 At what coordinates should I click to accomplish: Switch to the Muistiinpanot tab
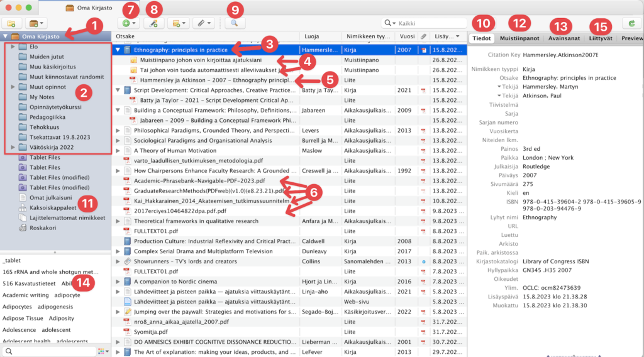point(518,38)
